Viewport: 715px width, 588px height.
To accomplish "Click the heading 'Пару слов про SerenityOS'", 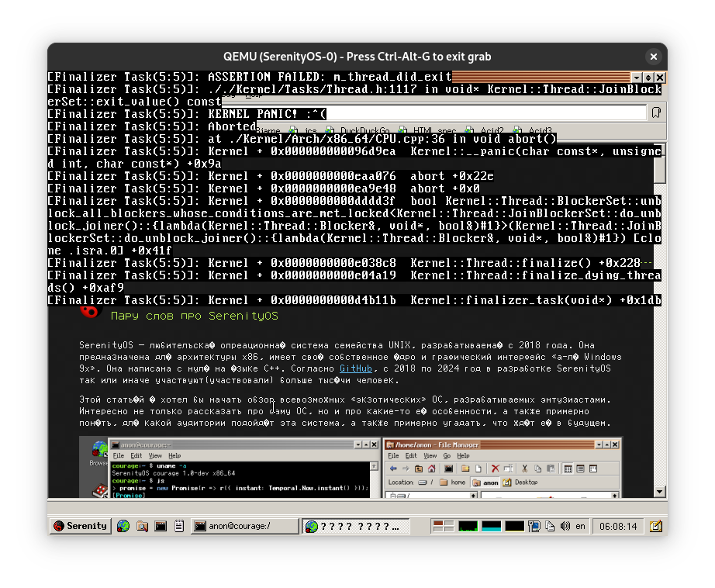I will [194, 316].
